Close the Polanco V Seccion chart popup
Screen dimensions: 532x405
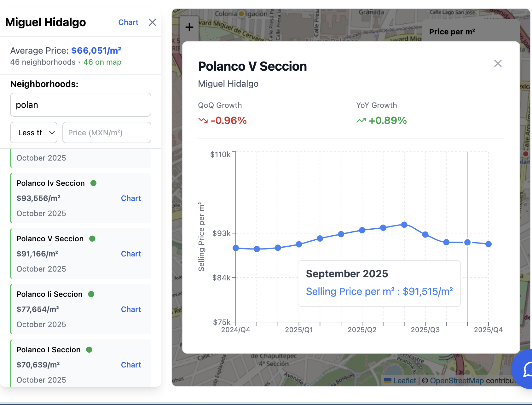click(x=498, y=63)
